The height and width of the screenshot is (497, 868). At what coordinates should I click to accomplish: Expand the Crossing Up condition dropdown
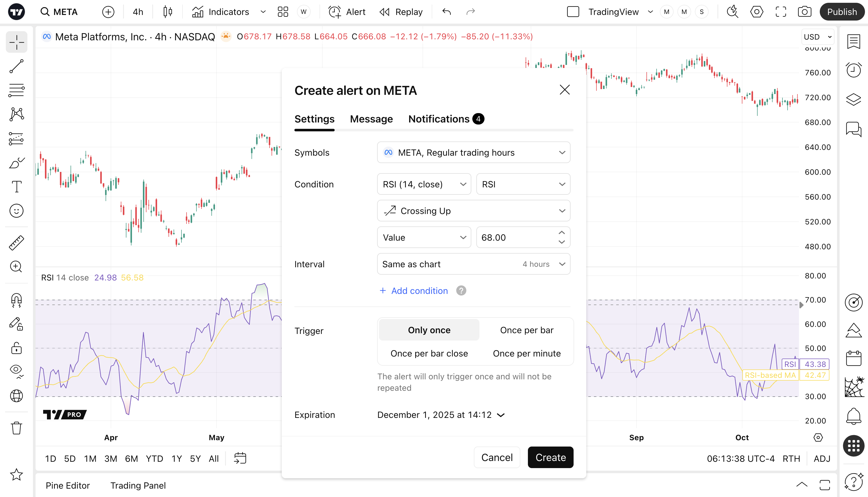coord(473,211)
